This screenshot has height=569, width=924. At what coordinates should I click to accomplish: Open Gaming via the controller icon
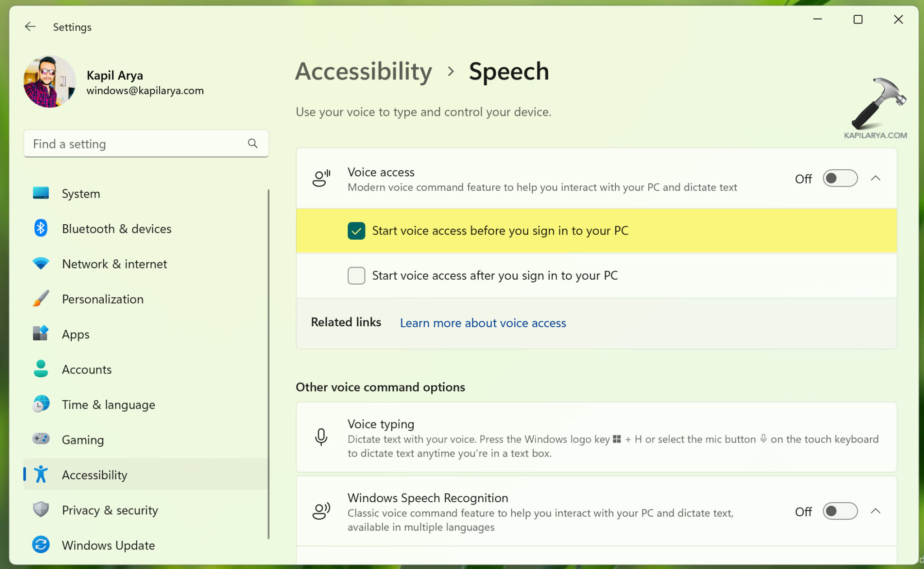[x=41, y=439]
